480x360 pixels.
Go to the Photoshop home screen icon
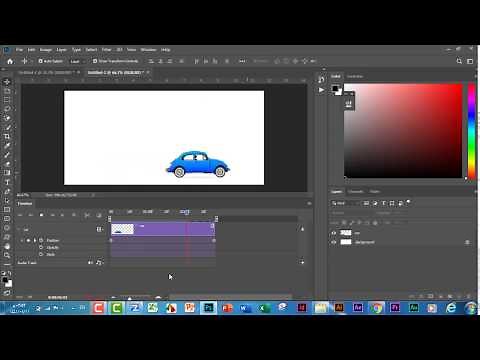click(x=10, y=61)
